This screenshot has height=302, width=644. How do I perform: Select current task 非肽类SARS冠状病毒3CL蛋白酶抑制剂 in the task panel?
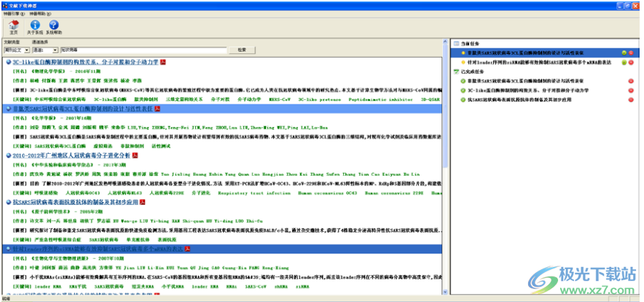[x=526, y=53]
